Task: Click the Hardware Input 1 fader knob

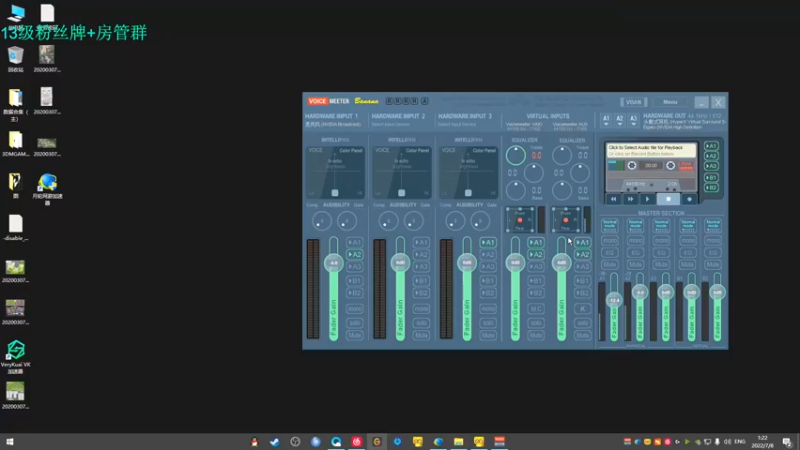Action: tap(333, 263)
